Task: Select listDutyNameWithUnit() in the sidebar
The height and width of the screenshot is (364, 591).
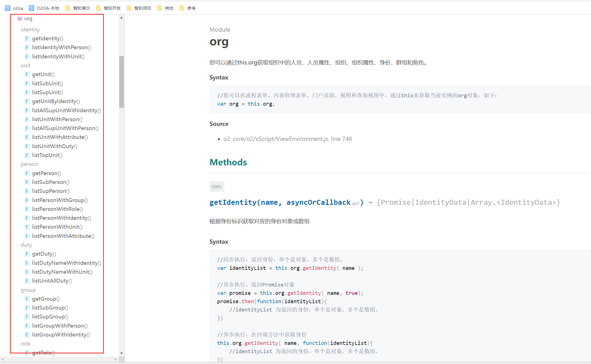Action: click(62, 272)
